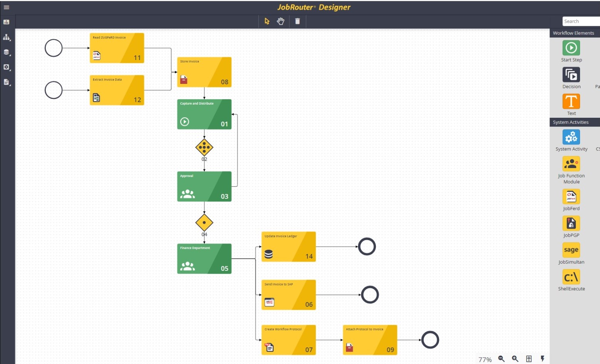Select the Capture and Distribute step 01
The height and width of the screenshot is (364, 600).
204,114
